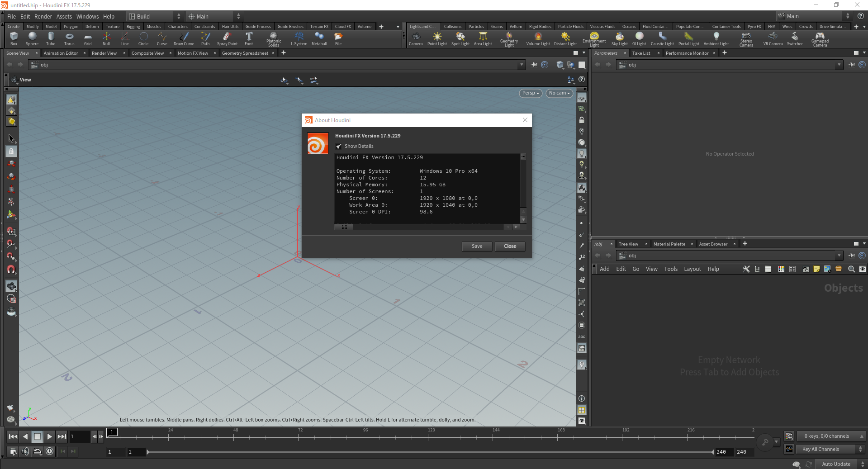
Task: Select the Draw Curve tool
Action: [x=184, y=38]
